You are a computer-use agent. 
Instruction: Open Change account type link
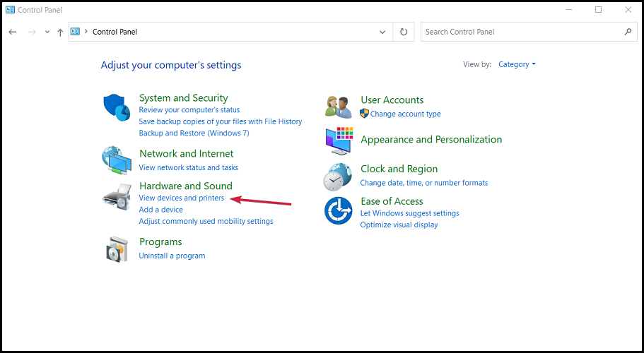(x=405, y=114)
